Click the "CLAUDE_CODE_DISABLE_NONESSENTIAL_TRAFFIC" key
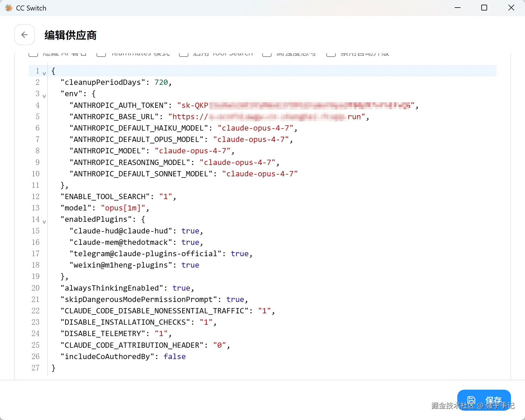The height and width of the screenshot is (420, 525). (154, 311)
